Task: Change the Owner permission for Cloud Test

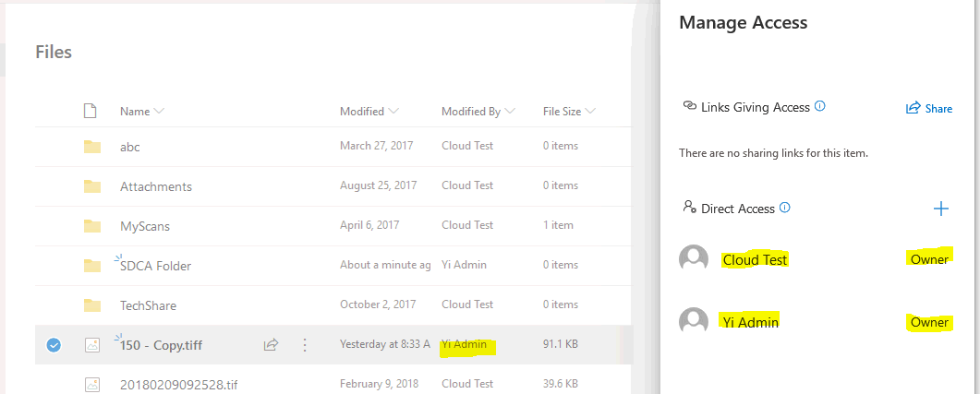Action: 929,259
